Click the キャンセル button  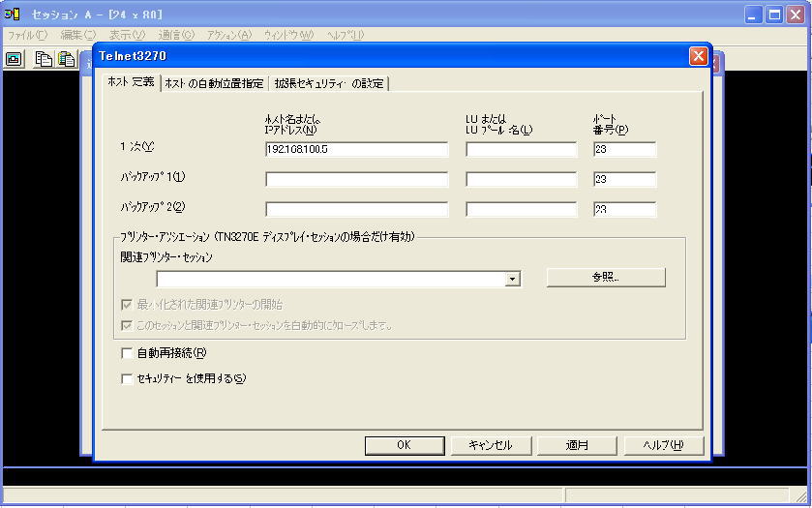491,445
